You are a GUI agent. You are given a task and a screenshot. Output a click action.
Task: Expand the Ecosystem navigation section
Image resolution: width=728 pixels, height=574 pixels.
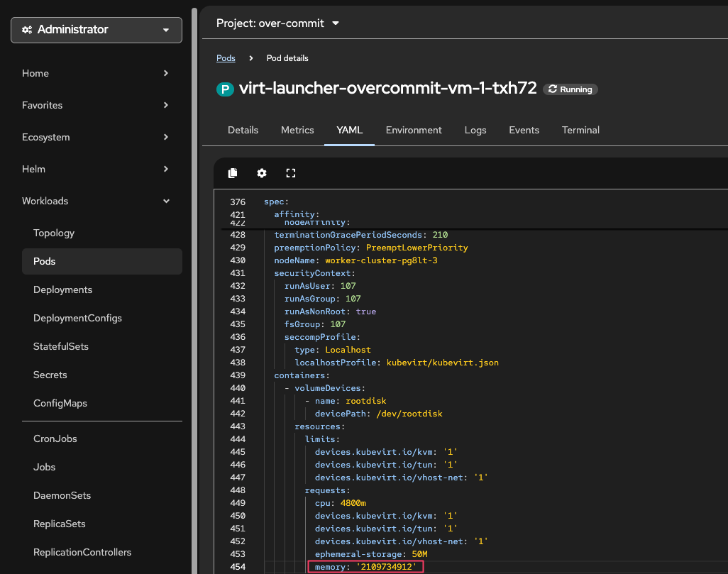tap(96, 137)
